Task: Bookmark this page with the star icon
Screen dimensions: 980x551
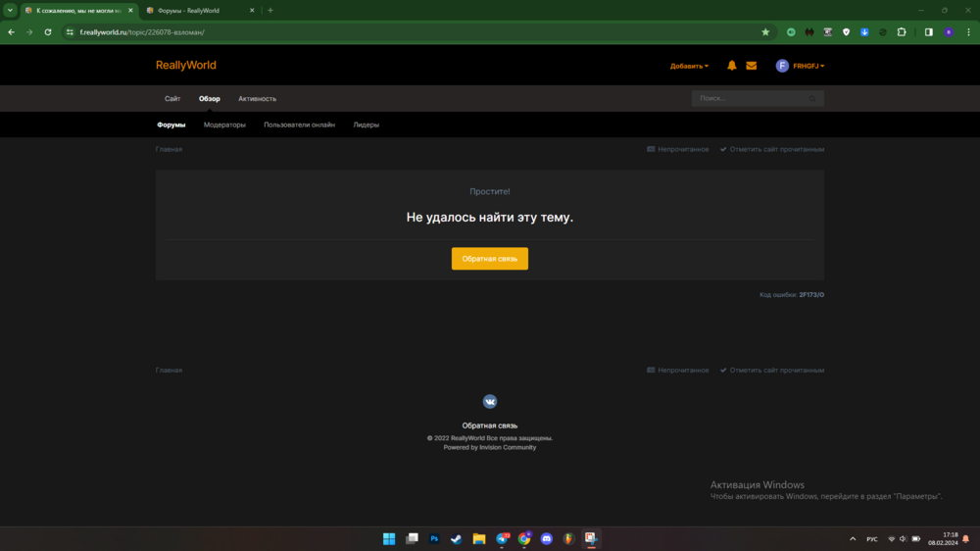Action: [765, 32]
